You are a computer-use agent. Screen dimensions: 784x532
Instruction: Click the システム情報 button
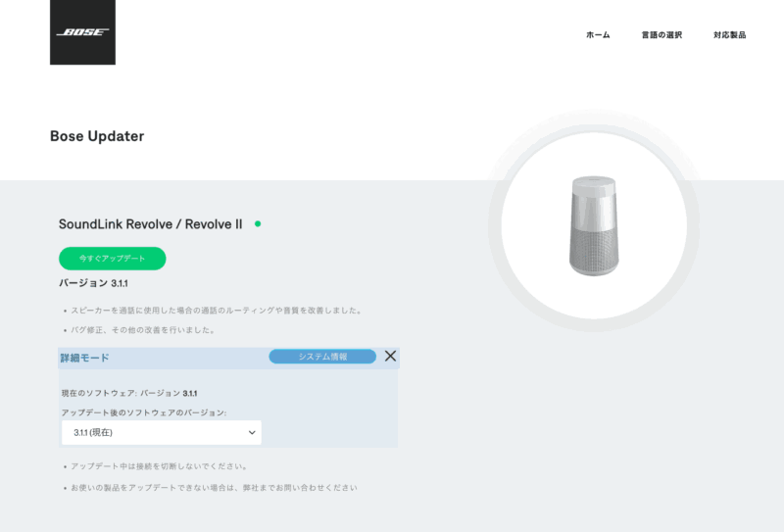coord(322,357)
